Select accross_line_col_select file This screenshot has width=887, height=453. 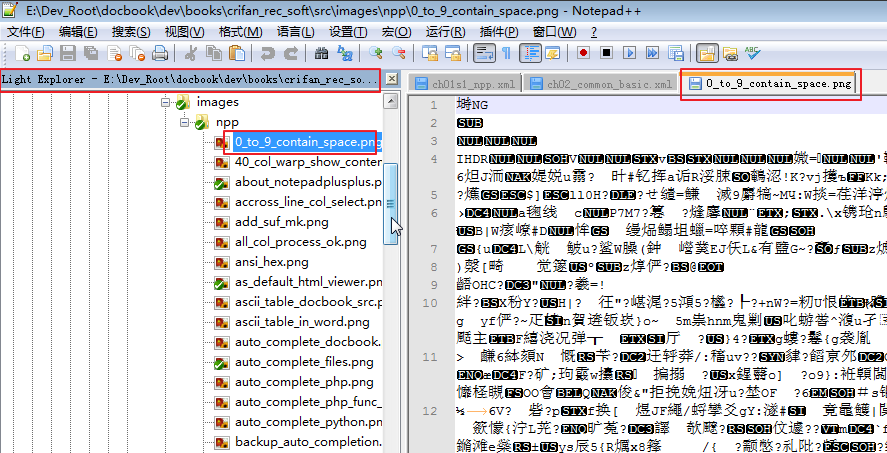click(308, 202)
